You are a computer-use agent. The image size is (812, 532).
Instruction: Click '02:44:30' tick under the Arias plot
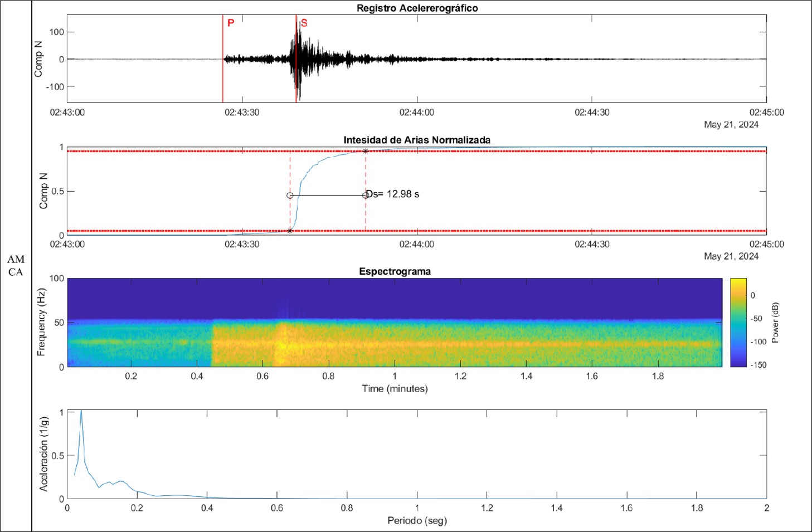pos(592,244)
